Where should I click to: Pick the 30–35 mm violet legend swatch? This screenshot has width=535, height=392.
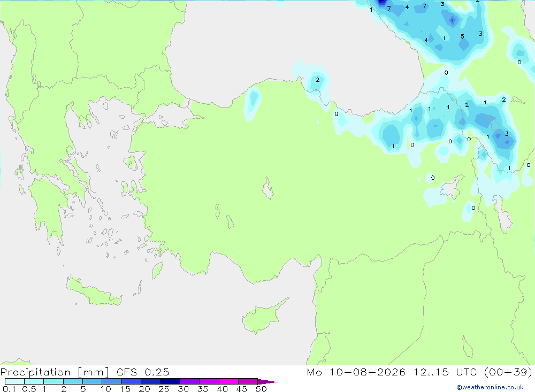coord(190,381)
